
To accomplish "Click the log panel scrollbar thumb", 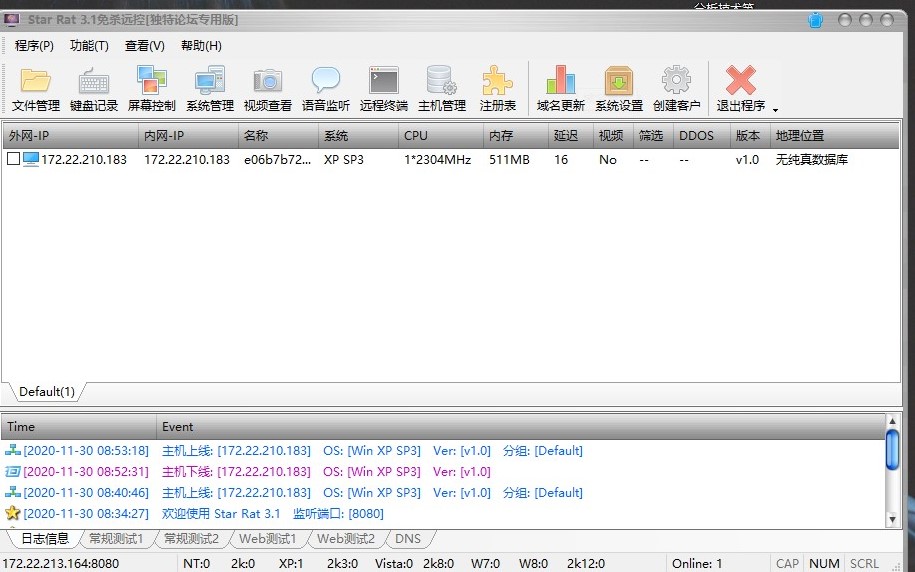I will coord(892,449).
